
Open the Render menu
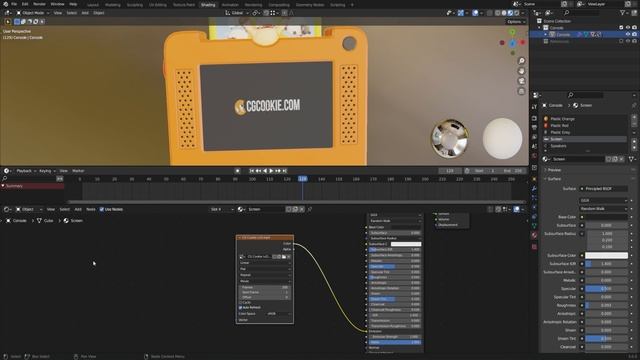tap(39, 4)
